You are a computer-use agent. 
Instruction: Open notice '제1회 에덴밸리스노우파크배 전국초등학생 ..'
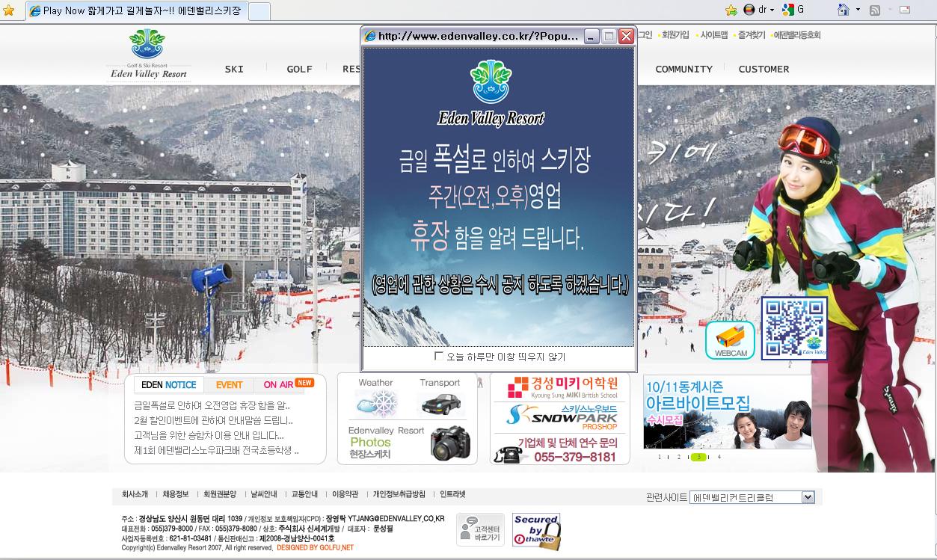click(216, 450)
